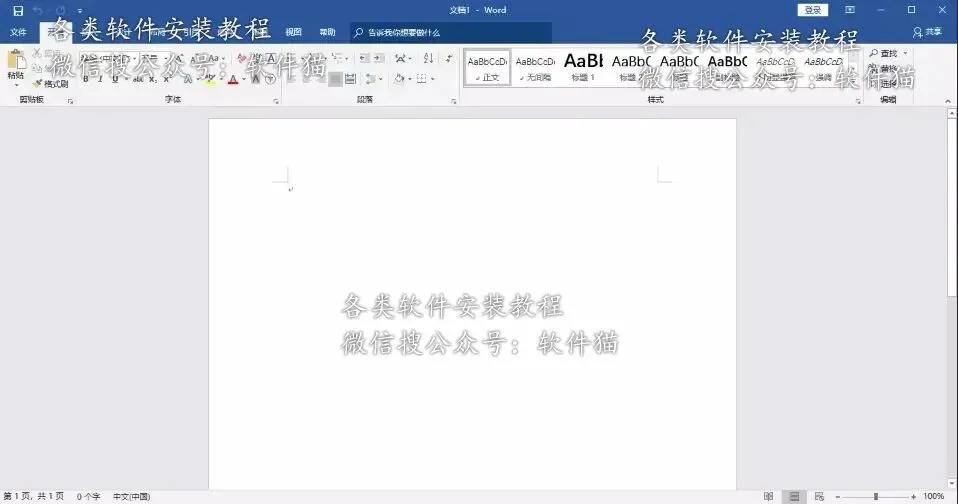Open ribbon display options icon

point(850,10)
